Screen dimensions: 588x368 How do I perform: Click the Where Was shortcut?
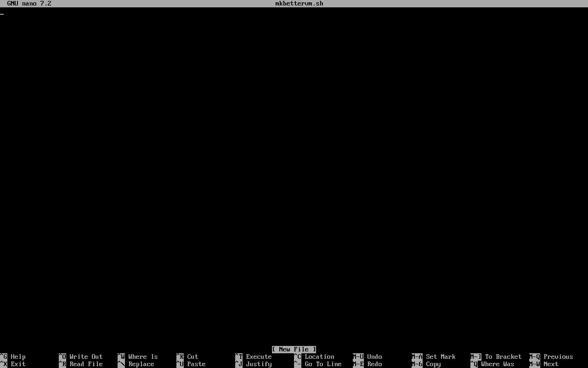point(498,364)
